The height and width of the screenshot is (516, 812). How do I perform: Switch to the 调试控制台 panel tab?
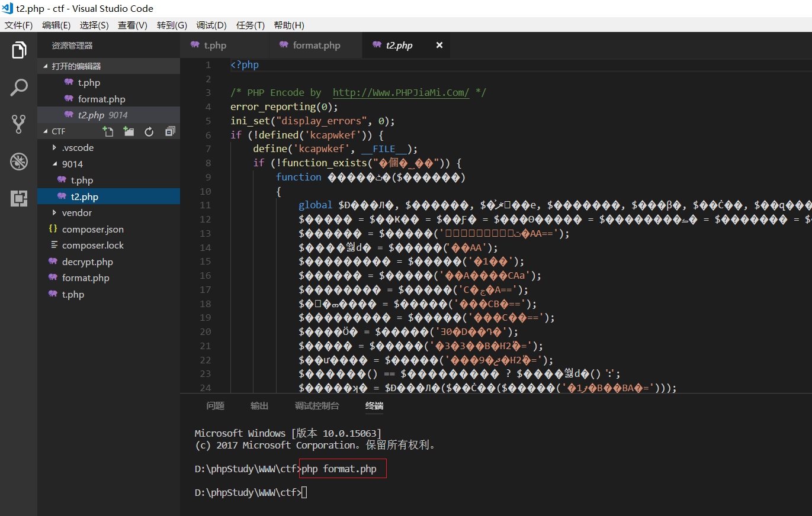[317, 405]
